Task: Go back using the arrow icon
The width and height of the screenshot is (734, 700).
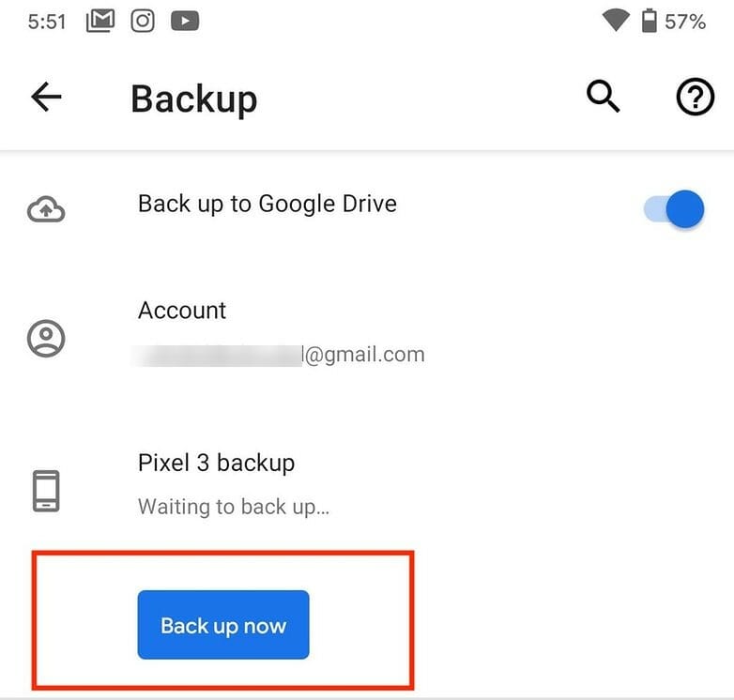Action: [46, 97]
